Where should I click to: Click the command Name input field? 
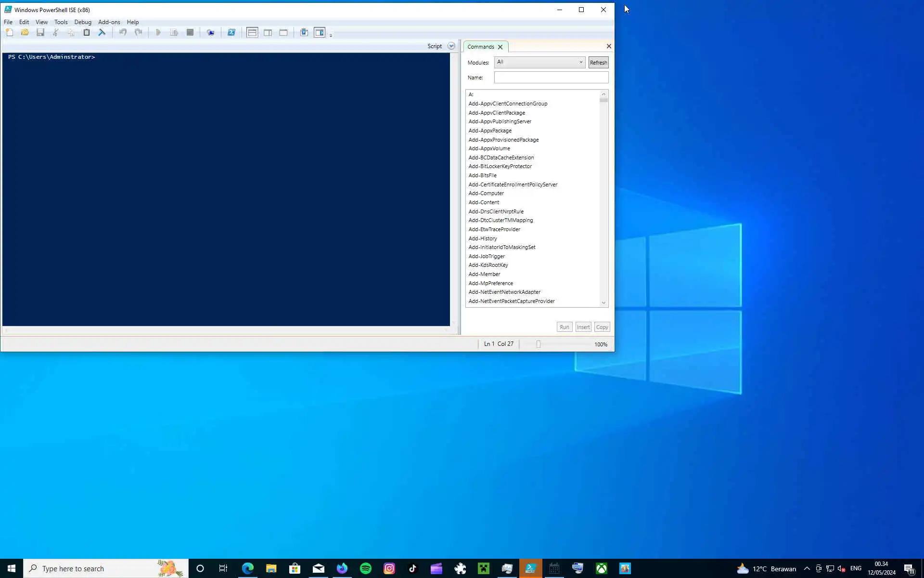(551, 78)
